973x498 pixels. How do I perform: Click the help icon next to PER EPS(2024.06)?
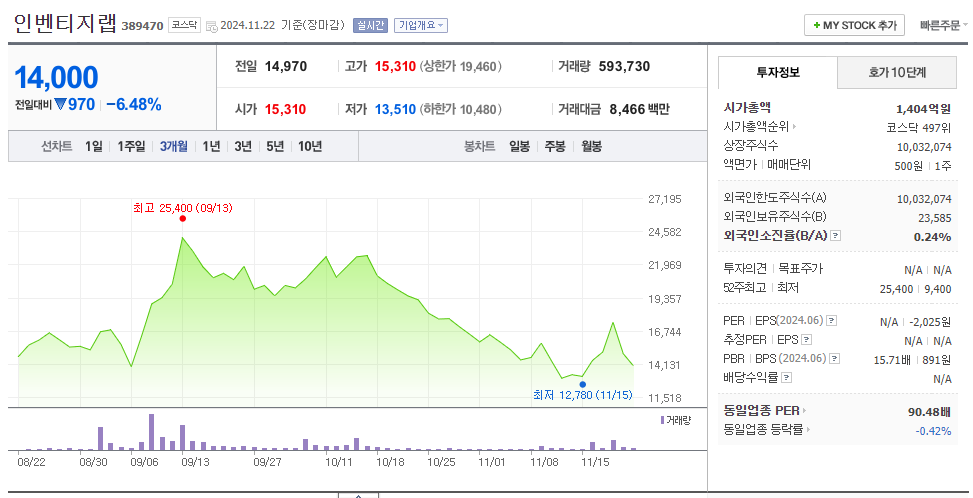pyautogui.click(x=832, y=321)
